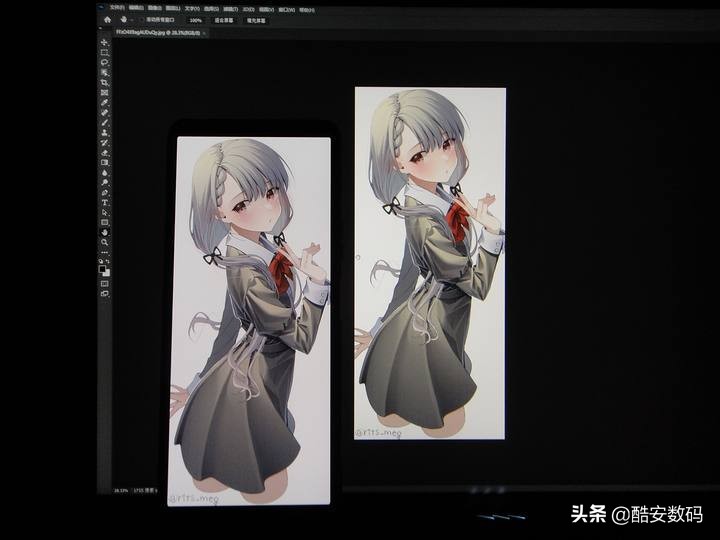Image resolution: width=720 pixels, height=540 pixels.
Task: Open the 窗口(W) menu
Action: coord(287,10)
